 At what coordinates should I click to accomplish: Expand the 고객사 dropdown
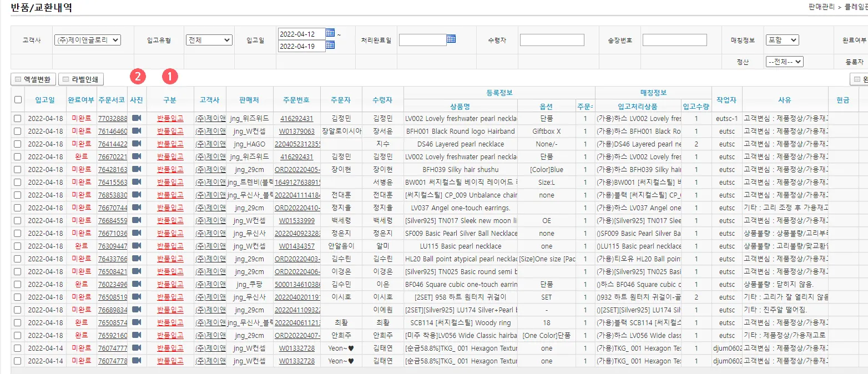[88, 40]
